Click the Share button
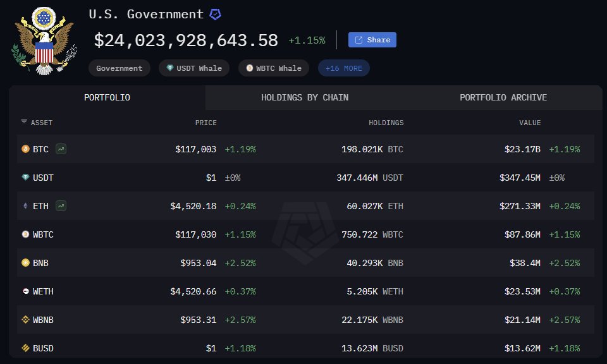Screen dimensions: 607x364 click(372, 40)
